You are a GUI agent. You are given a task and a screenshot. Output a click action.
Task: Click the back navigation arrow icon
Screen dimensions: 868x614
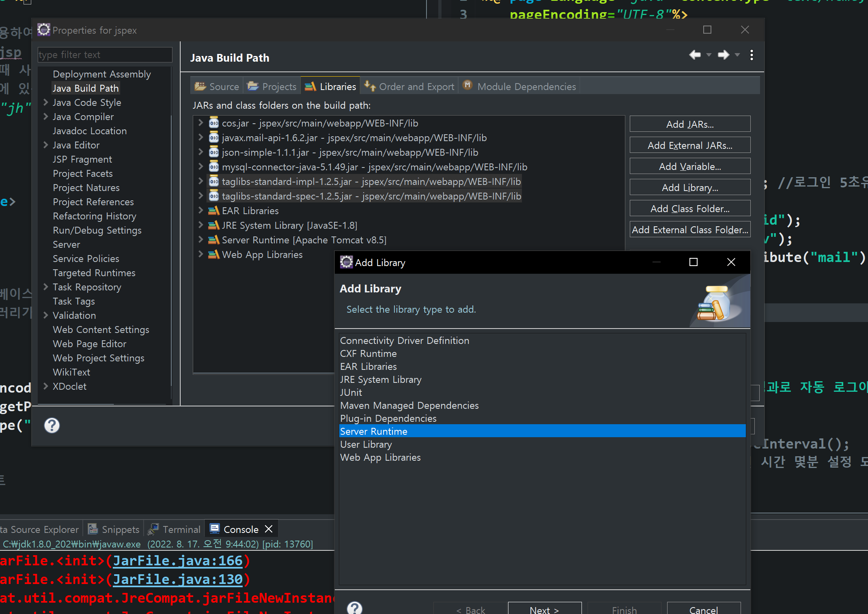point(695,55)
